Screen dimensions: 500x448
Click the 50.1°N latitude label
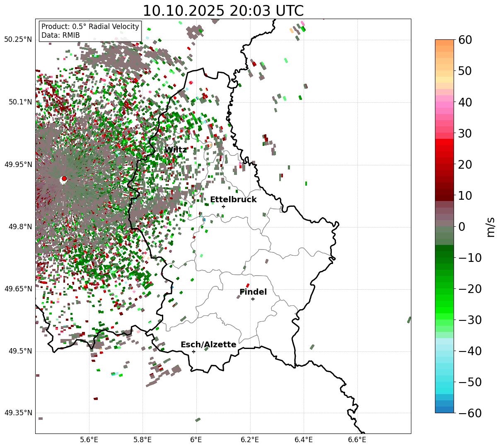[20, 102]
